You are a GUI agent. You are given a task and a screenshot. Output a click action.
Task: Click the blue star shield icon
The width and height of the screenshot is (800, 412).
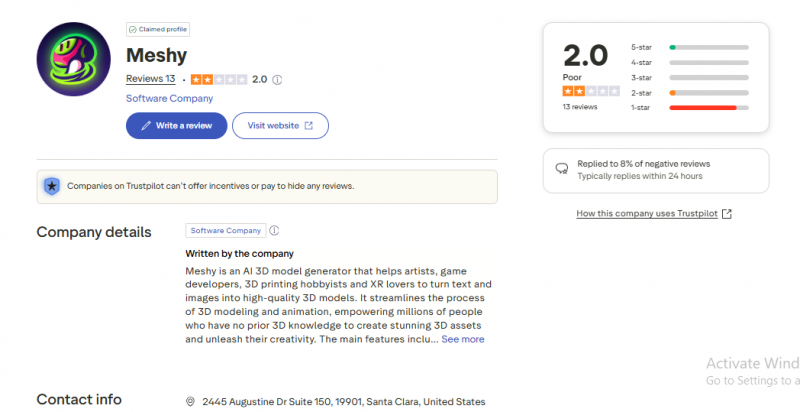click(52, 187)
